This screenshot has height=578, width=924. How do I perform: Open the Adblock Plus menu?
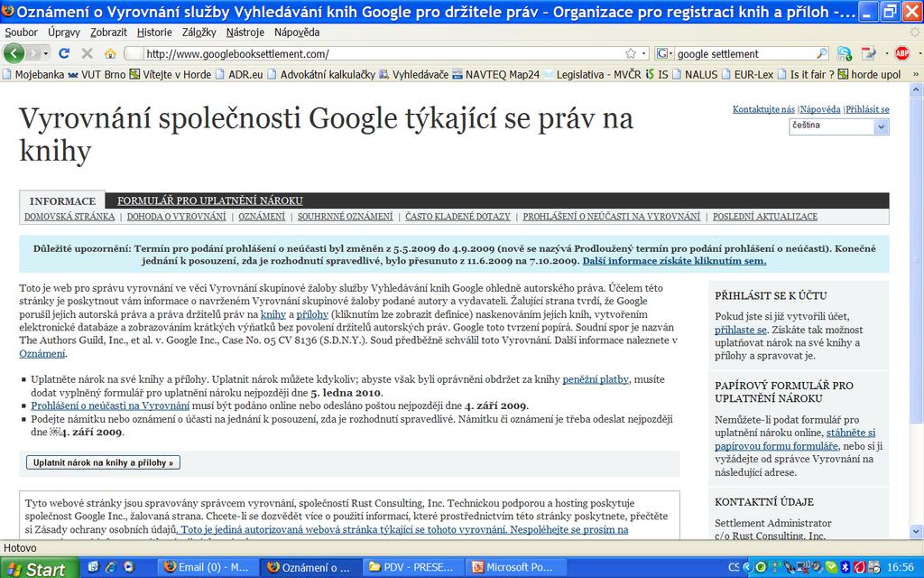901,53
